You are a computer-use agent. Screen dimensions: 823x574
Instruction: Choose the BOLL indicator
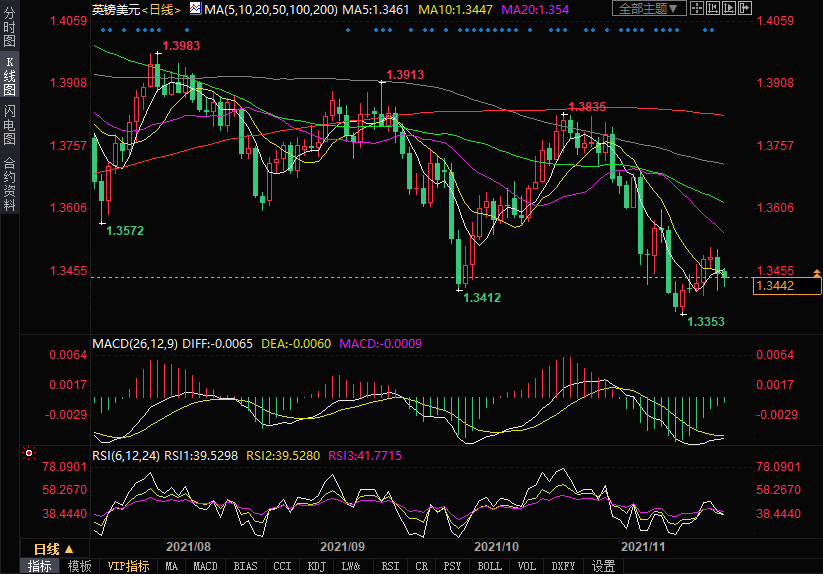click(489, 566)
